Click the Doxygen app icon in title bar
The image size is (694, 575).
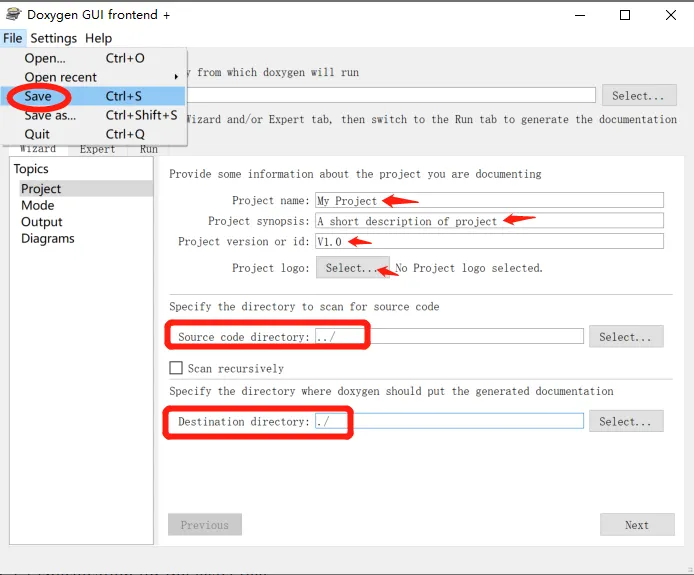point(13,14)
